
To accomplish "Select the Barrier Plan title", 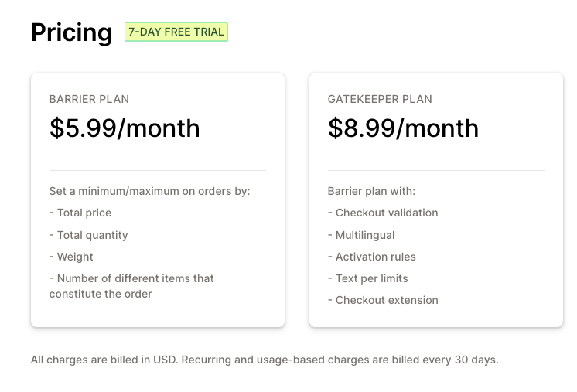I will 89,99.
